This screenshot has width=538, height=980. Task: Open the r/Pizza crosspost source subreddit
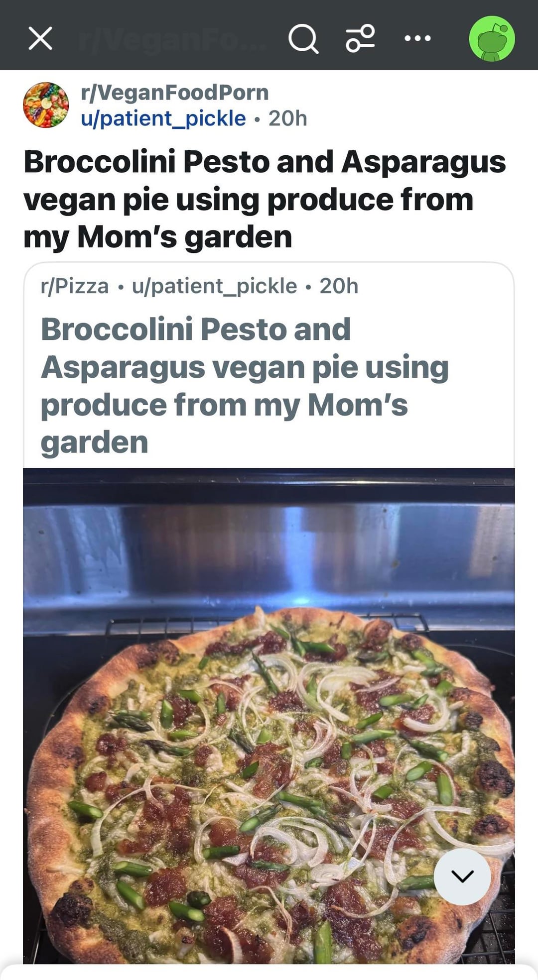(x=75, y=286)
